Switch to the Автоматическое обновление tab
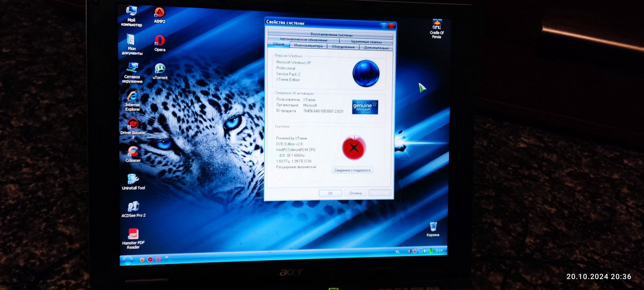644x290 pixels. point(303,40)
